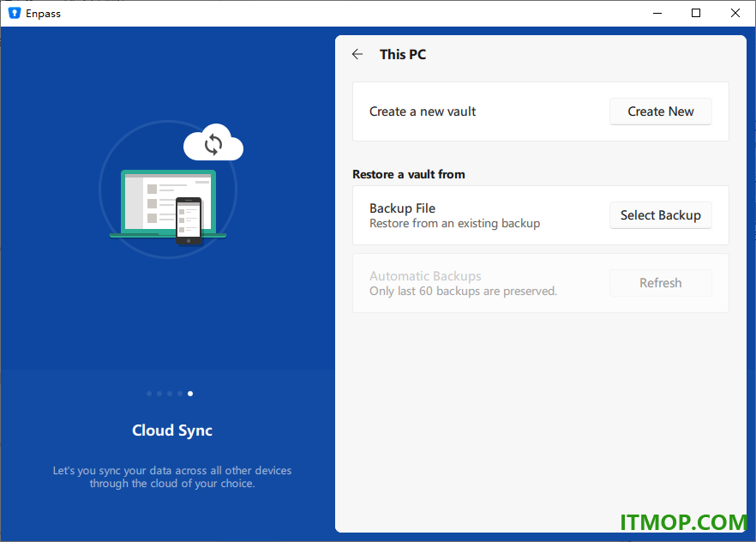The width and height of the screenshot is (756, 542).
Task: Go back using the arrow beside This PC
Action: (x=357, y=54)
